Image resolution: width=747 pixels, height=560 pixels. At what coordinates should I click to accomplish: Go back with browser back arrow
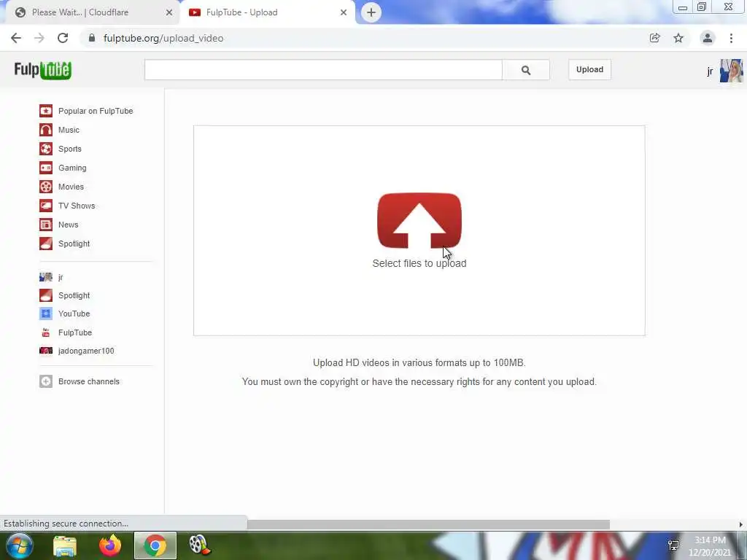pyautogui.click(x=16, y=38)
